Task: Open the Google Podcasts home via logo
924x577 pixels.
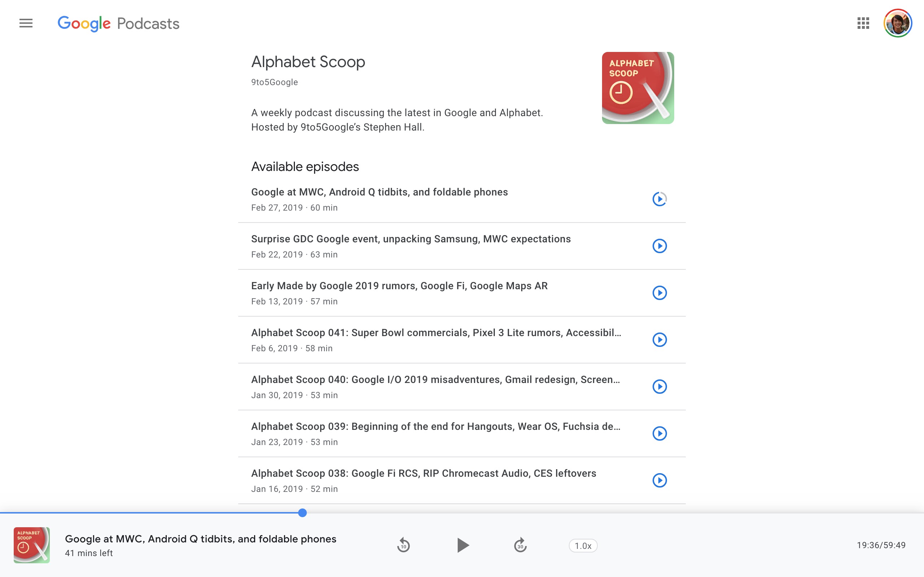Action: [x=118, y=23]
